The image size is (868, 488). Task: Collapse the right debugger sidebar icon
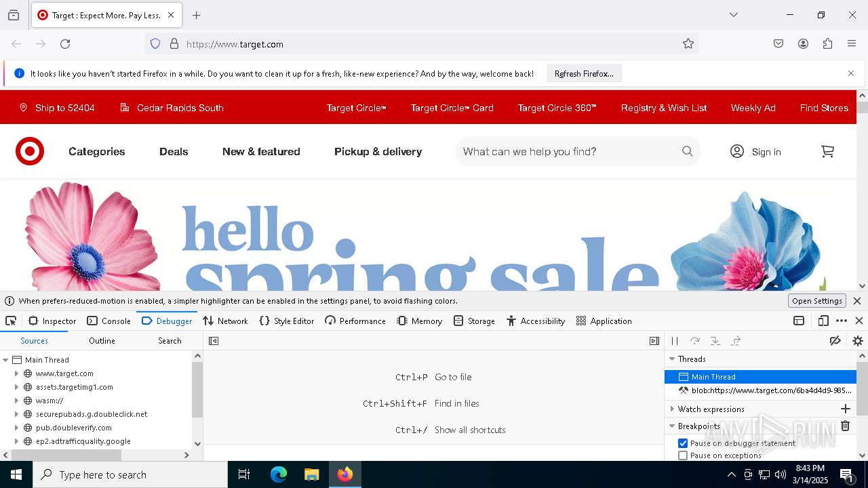(654, 341)
